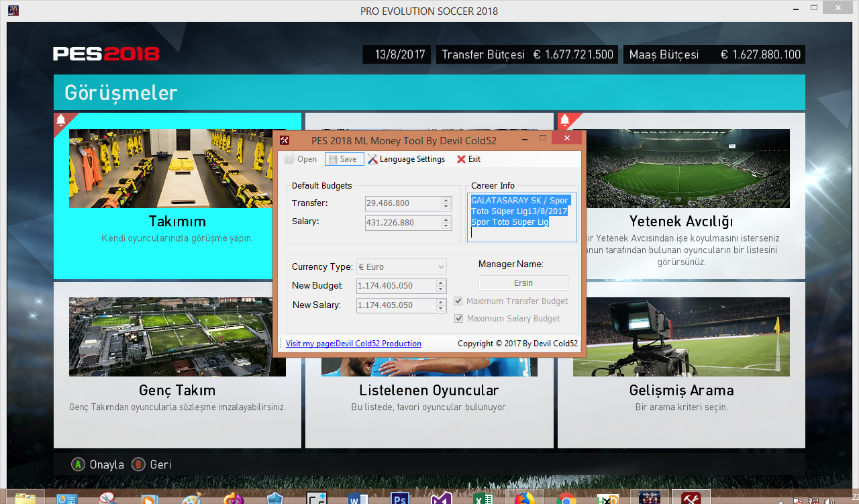
Task: Click the Pro Evolution Soccer title bar icon
Action: click(13, 10)
